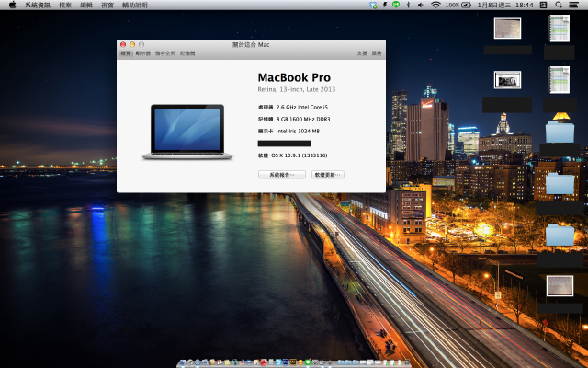
Task: Open the green LINE icon in the Dock
Action: 308,362
